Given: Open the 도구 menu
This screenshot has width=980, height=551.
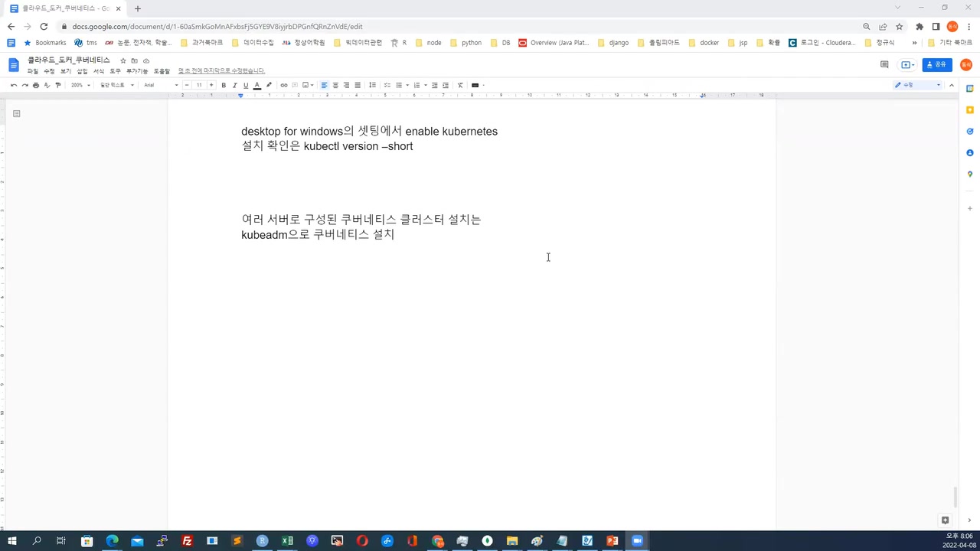Looking at the screenshot, I should (115, 70).
